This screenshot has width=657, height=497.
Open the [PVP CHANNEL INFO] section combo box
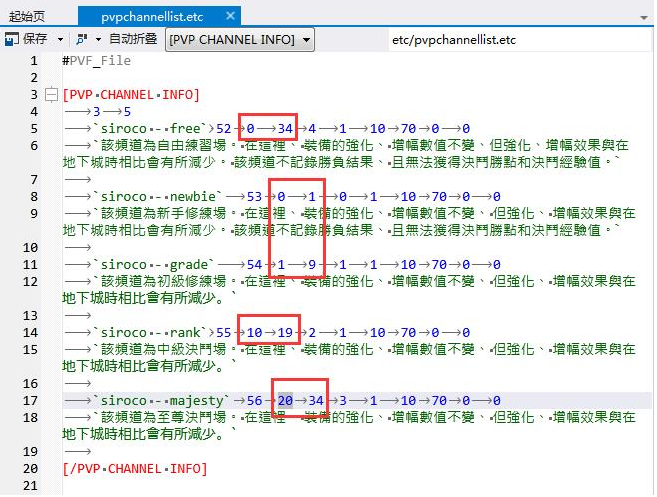pyautogui.click(x=240, y=40)
